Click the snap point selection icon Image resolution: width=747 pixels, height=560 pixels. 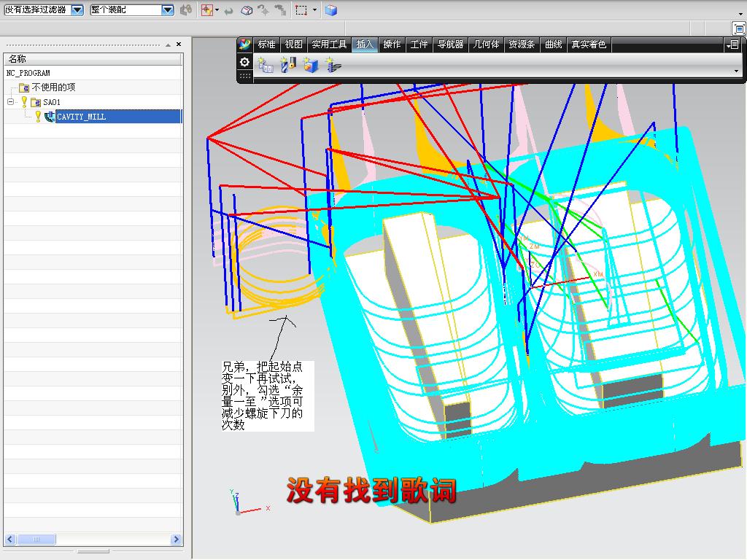pos(206,10)
